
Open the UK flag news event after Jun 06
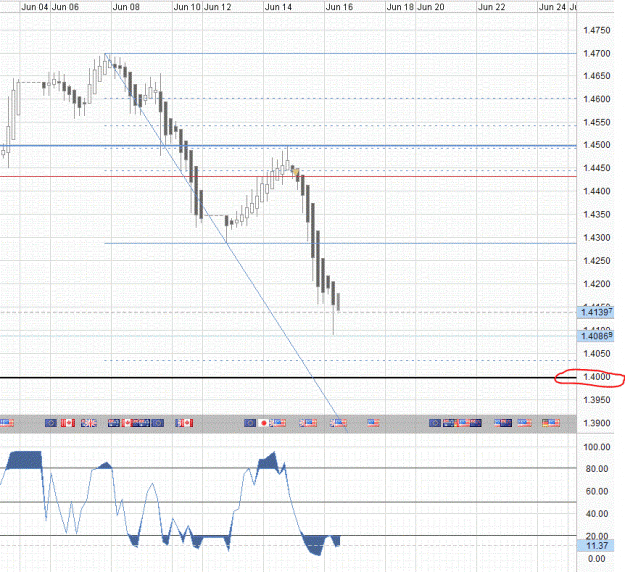pyautogui.click(x=89, y=423)
